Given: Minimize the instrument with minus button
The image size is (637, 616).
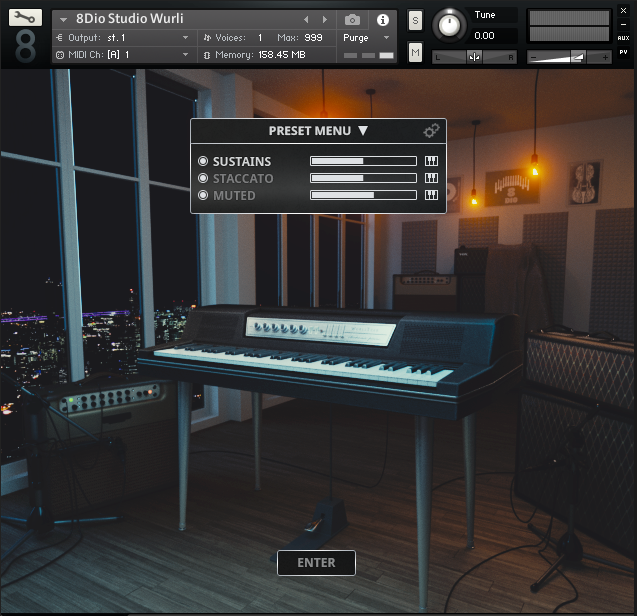Looking at the screenshot, I should click(623, 25).
